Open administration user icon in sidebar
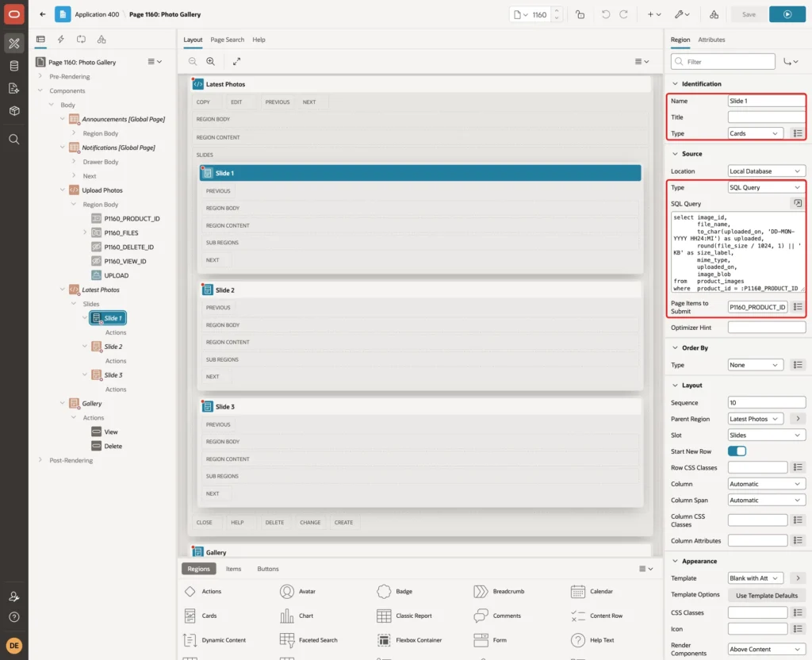The image size is (812, 660). point(14,597)
